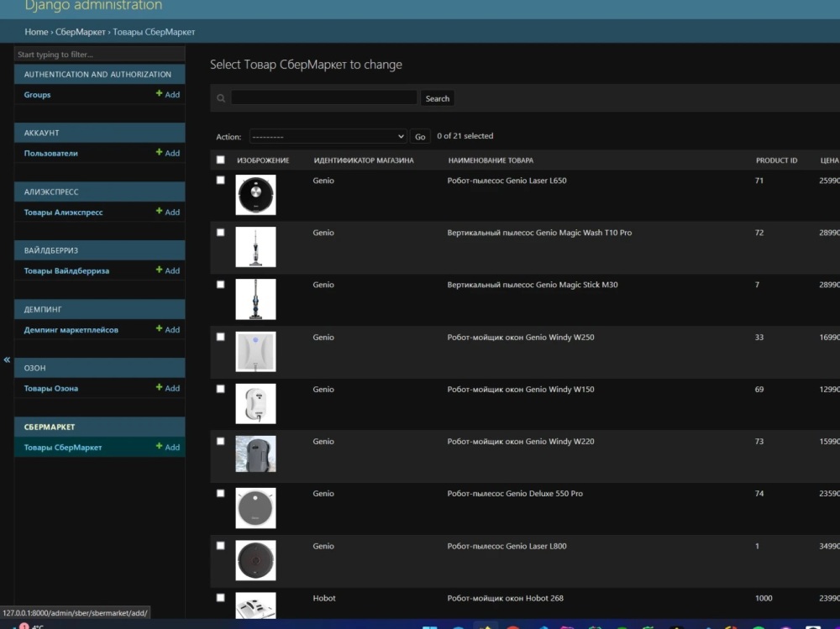This screenshot has height=629, width=840.
Task: Click product name Genio Magic Stick M30
Action: pos(533,285)
